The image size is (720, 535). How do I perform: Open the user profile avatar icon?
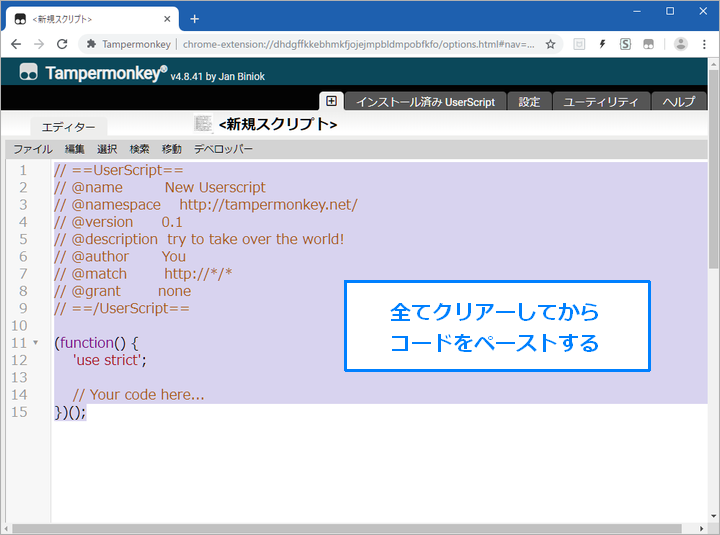pyautogui.click(x=681, y=44)
